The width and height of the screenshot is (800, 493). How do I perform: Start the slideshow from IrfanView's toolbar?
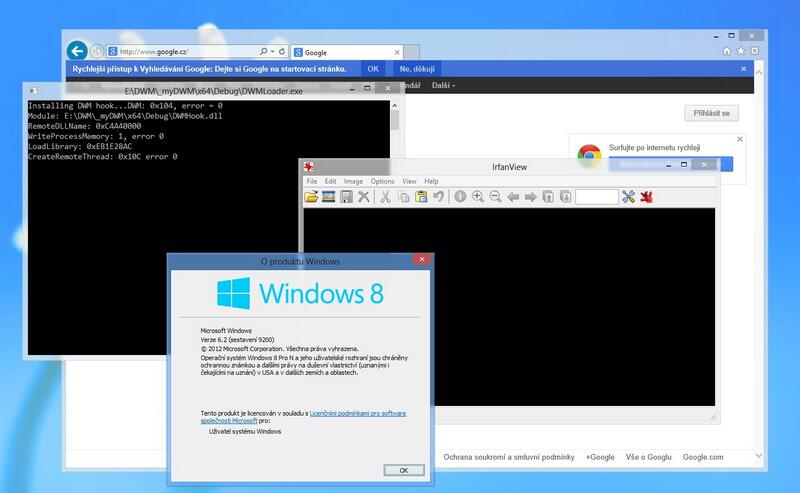pos(329,196)
